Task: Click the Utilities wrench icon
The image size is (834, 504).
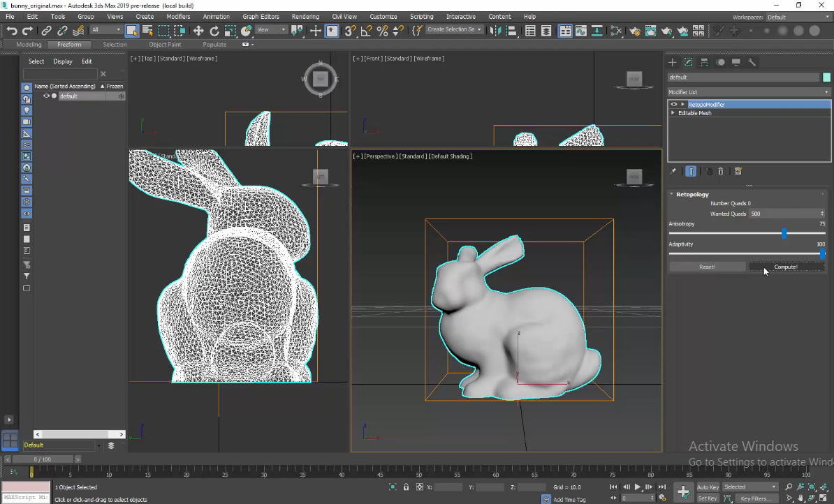Action: [753, 62]
